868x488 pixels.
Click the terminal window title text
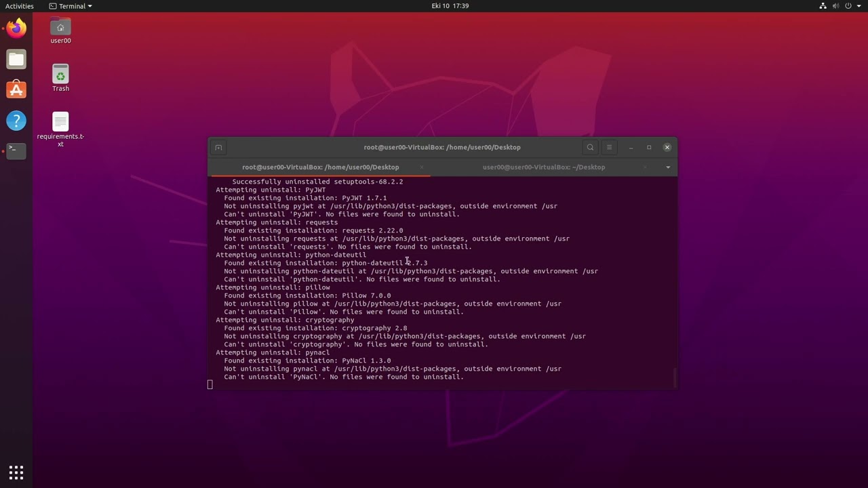[442, 147]
